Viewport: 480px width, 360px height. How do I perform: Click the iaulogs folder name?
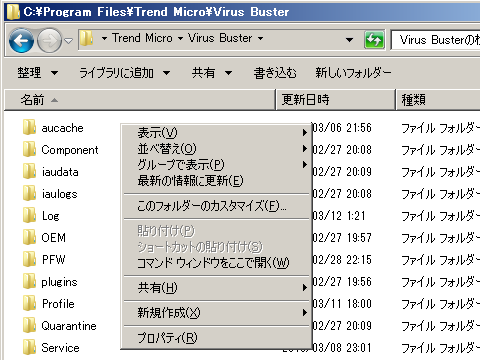click(x=59, y=194)
